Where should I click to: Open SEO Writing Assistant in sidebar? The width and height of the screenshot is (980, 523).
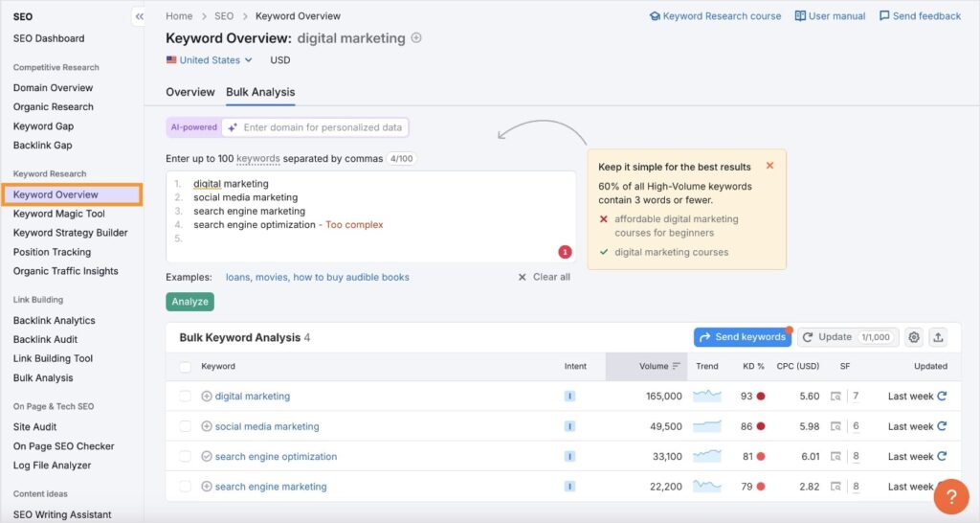point(62,514)
